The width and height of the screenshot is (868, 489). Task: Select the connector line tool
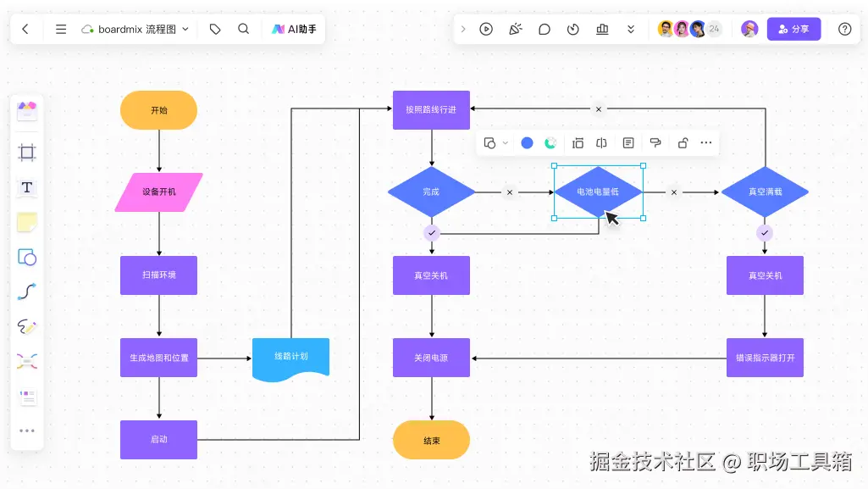coord(27,292)
